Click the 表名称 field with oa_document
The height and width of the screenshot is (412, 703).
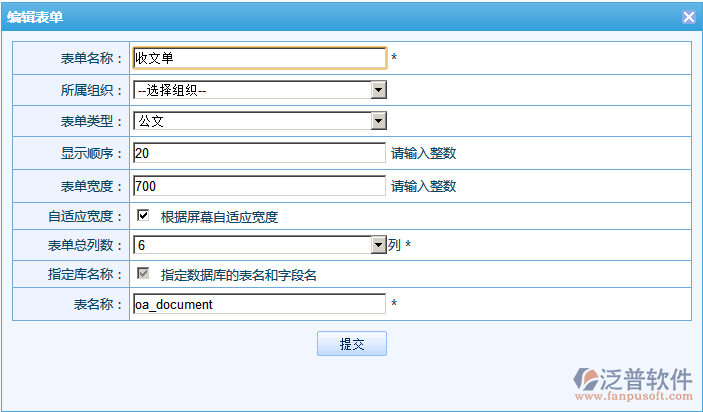click(x=259, y=304)
